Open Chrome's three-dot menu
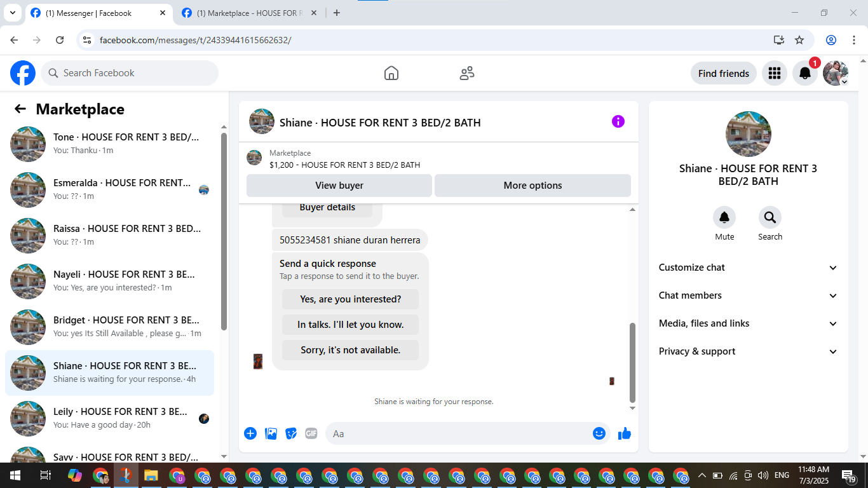 coord(853,40)
